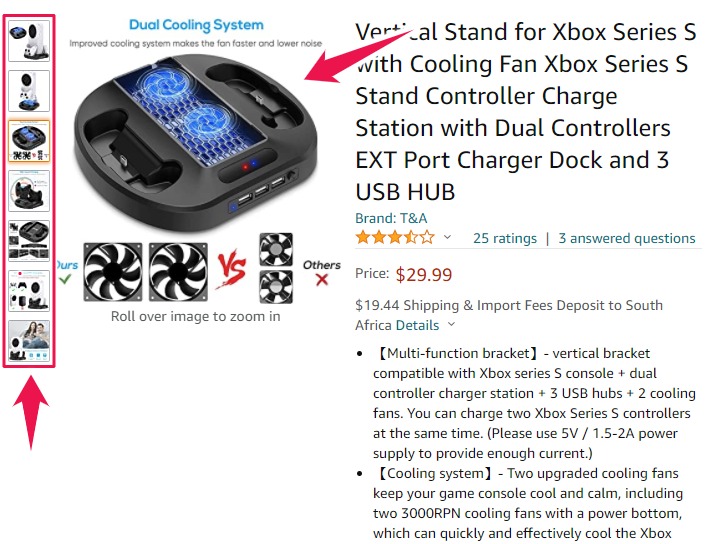
Task: Click the product title text
Action: [x=525, y=112]
